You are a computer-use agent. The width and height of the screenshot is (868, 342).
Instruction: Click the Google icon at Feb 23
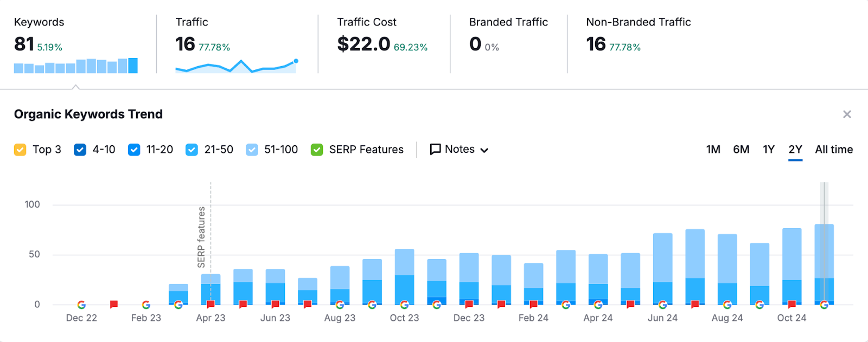point(146,305)
